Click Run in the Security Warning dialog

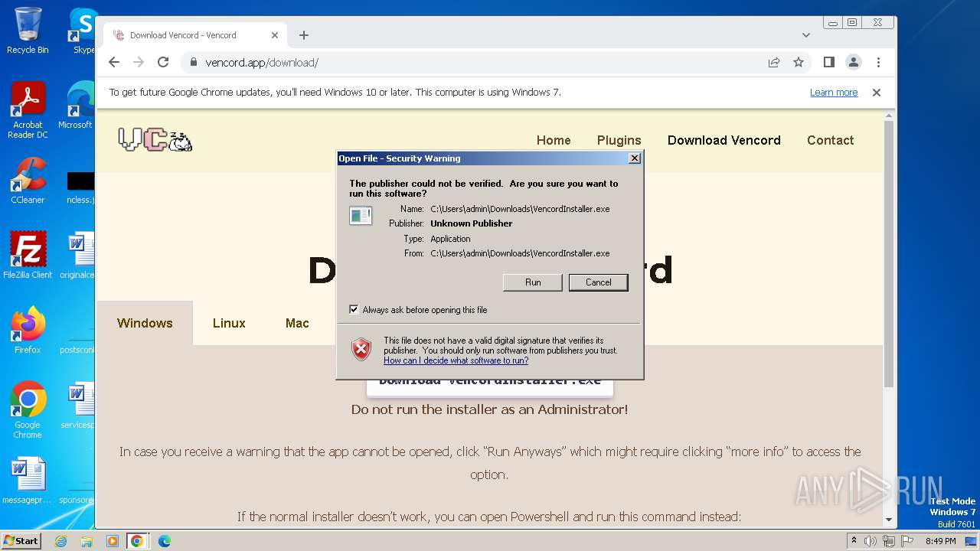click(x=533, y=282)
